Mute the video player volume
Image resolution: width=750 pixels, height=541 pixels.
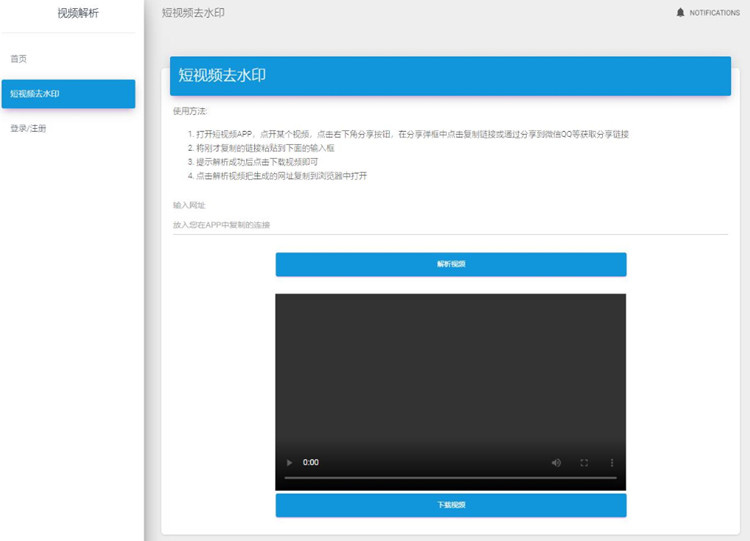[556, 463]
